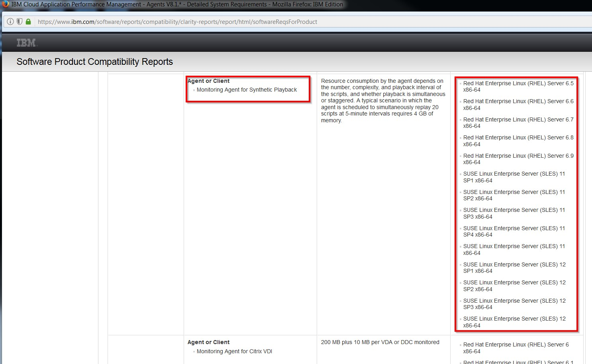Click the first Agent or Client heading

(208, 81)
